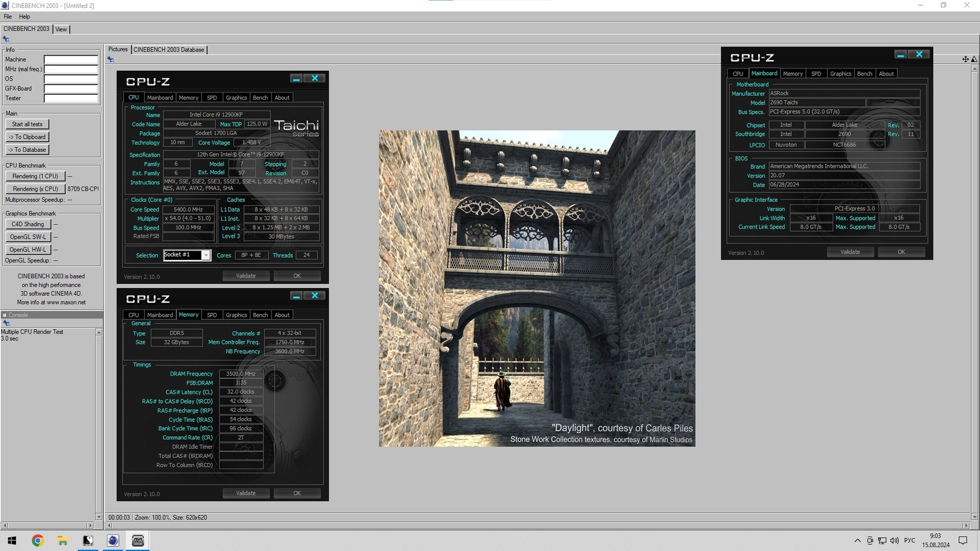Switch to the Cinebench sphere taskbar icon
Image resolution: width=980 pixels, height=551 pixels.
click(x=113, y=540)
